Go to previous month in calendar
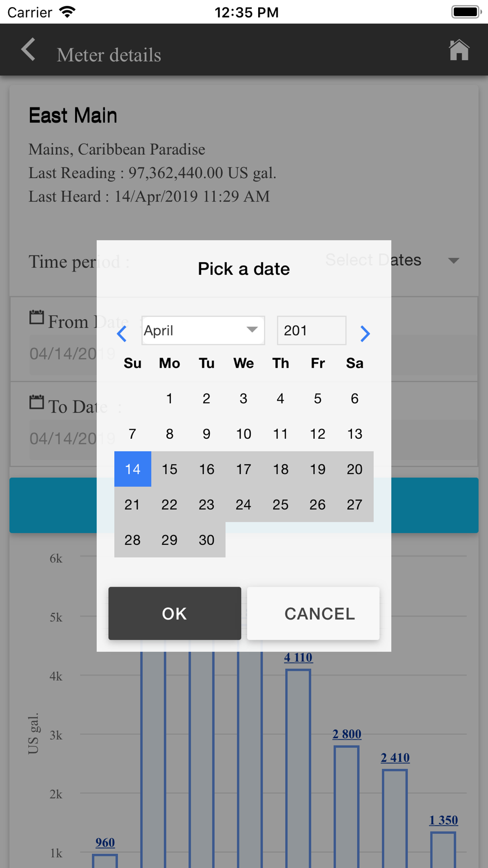 pos(122,334)
